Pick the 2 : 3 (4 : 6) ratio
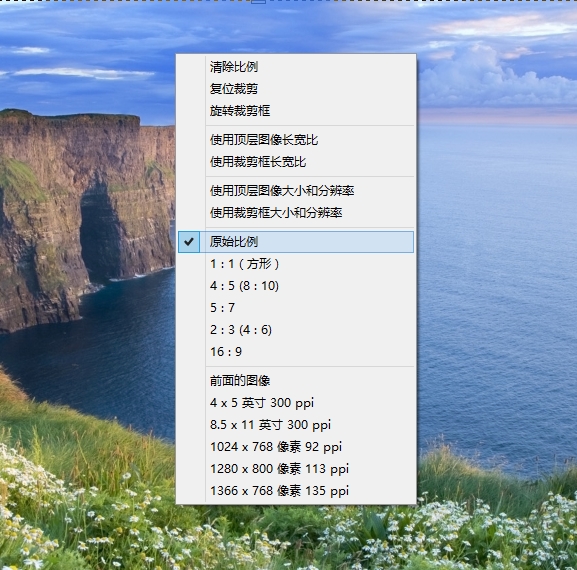Viewport: 577px width, 570px height. tap(296, 330)
